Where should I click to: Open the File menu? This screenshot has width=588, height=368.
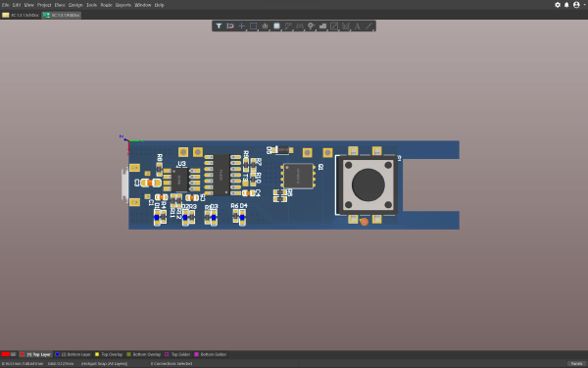tap(5, 5)
